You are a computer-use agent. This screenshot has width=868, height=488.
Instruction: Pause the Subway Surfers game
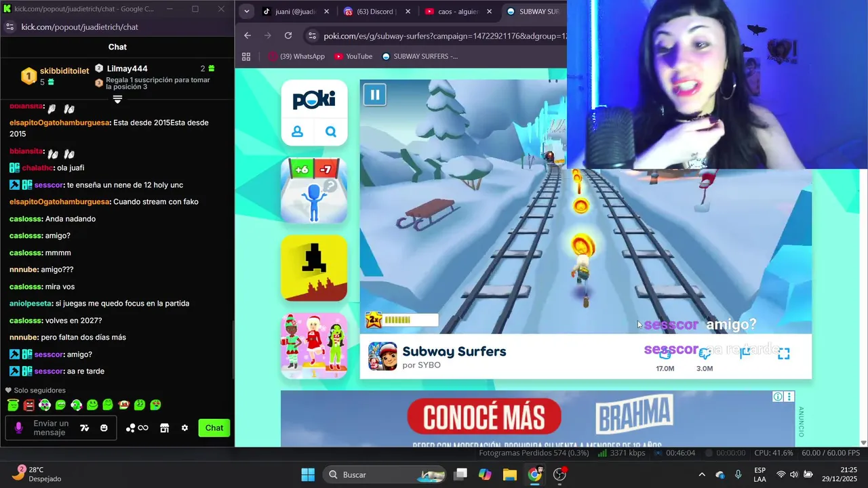(x=375, y=95)
